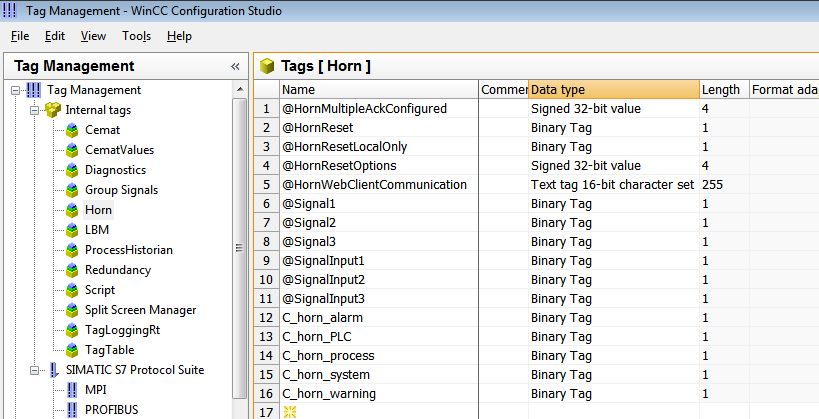Collapse the SIMATIC S7 Protocol Suite node
Viewport: 819px width, 419px height.
34,370
